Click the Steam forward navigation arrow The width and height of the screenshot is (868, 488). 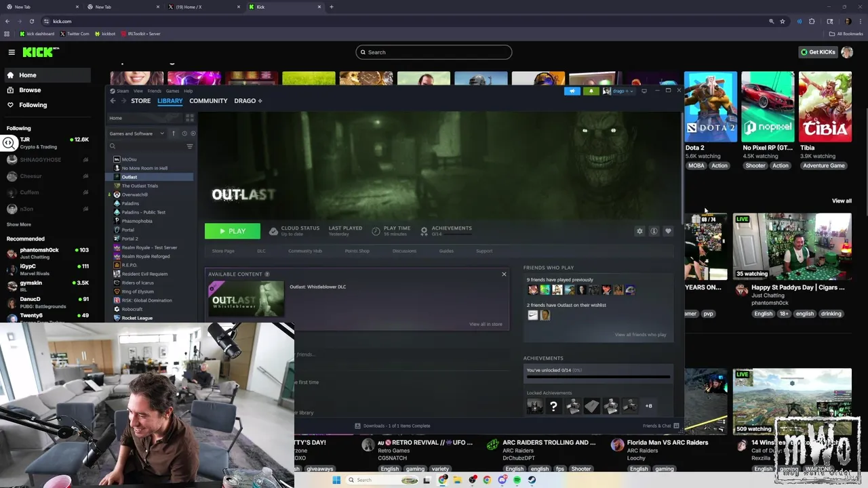123,101
